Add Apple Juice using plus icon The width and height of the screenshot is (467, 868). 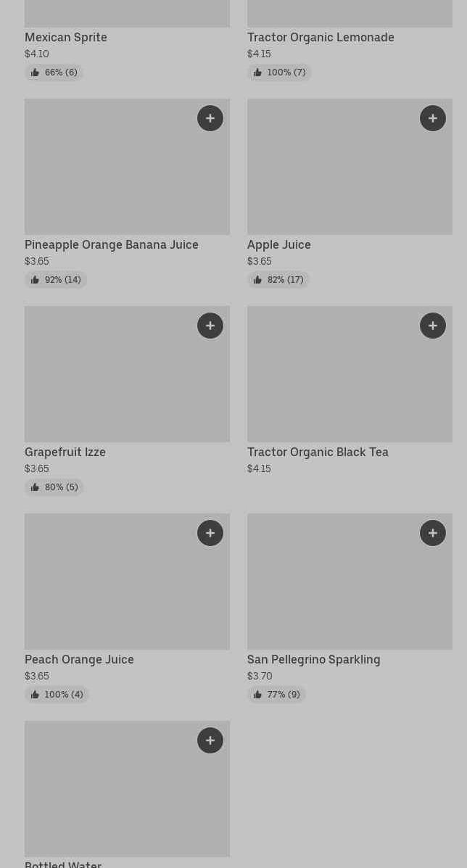433,118
